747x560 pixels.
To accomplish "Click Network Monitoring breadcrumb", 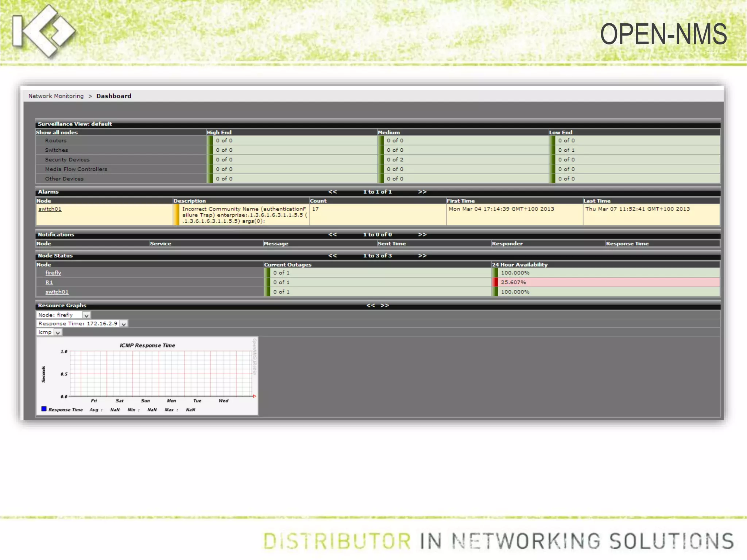I will (56, 96).
